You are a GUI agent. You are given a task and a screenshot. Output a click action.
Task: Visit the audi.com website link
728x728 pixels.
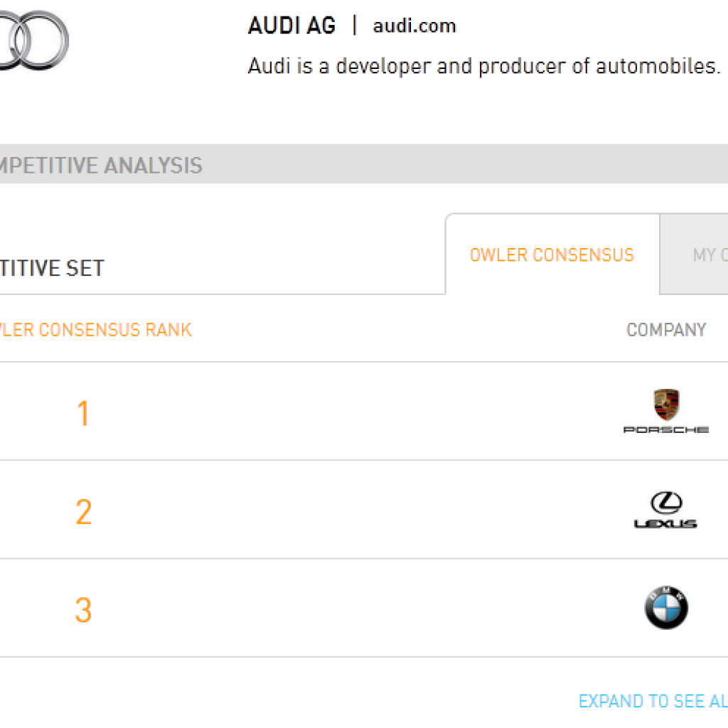tap(414, 26)
